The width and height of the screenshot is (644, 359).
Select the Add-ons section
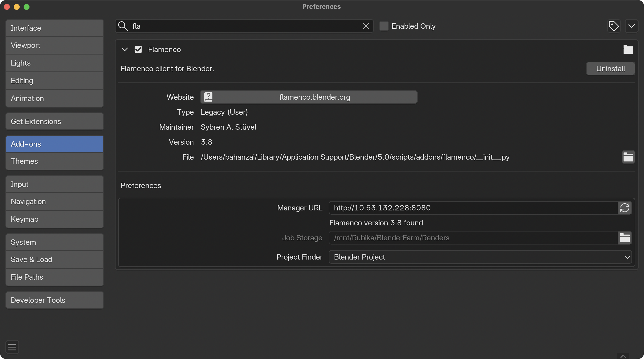point(55,144)
